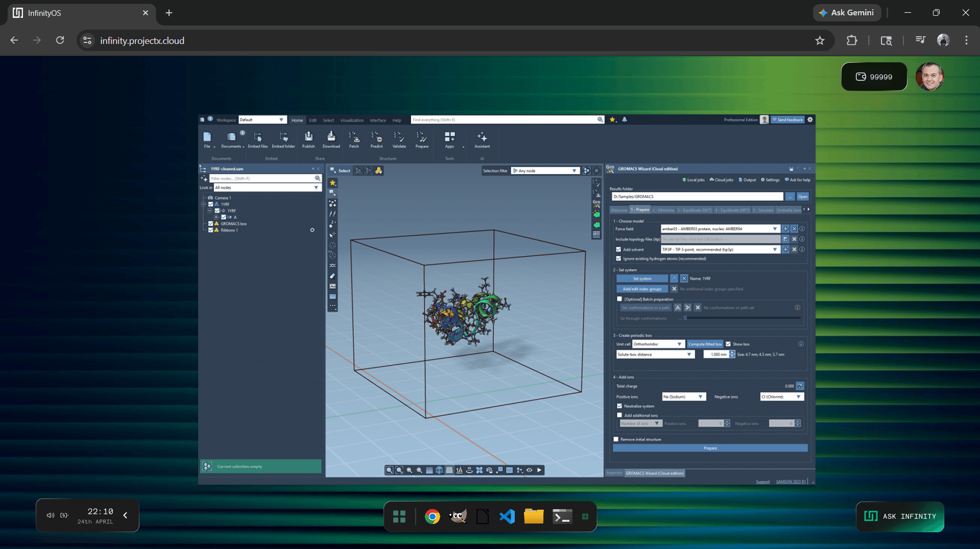Open the Interface menu

pos(378,120)
